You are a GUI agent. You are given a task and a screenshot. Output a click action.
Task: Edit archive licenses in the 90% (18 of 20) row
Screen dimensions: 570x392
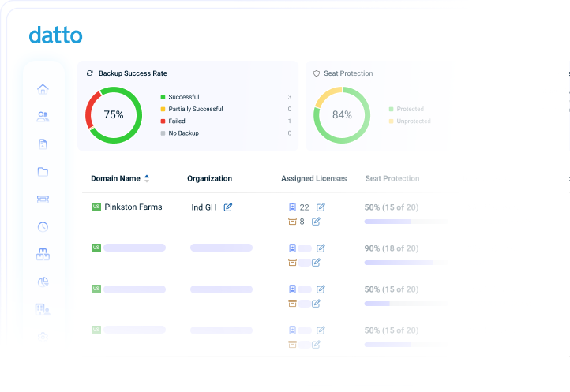click(x=316, y=263)
